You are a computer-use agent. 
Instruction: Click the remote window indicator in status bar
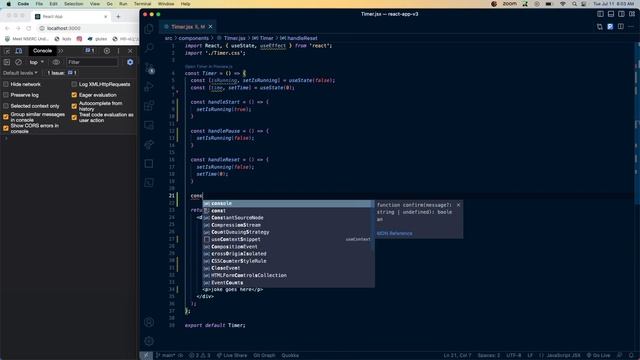tap(146, 356)
